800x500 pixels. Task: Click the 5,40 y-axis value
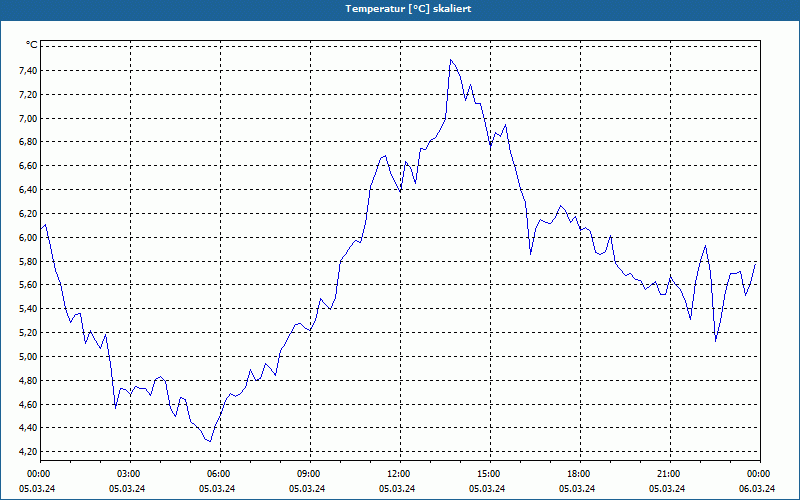[28, 309]
